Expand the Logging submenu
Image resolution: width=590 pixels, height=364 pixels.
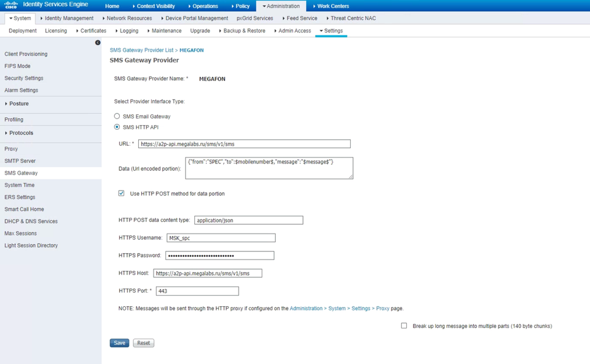tap(127, 31)
